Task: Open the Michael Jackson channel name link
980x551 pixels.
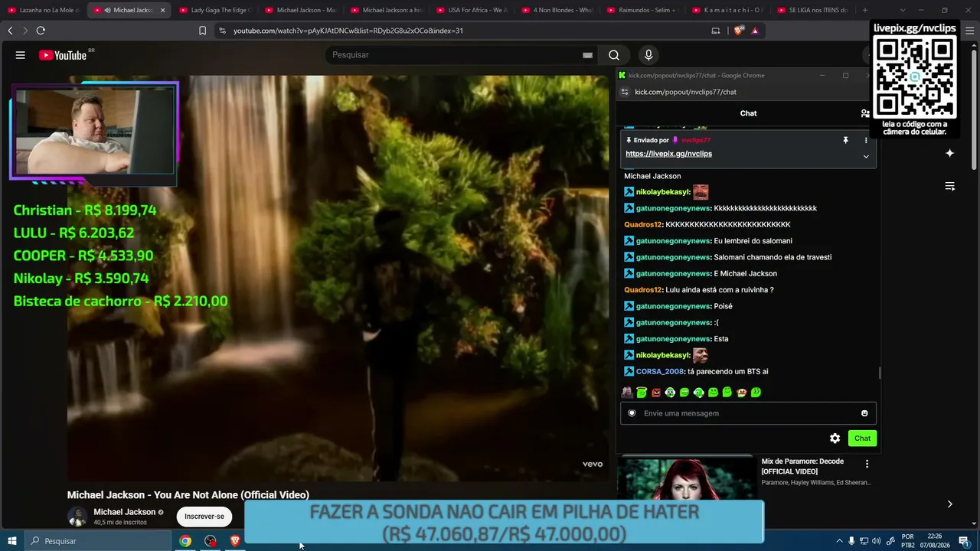Action: (x=124, y=512)
